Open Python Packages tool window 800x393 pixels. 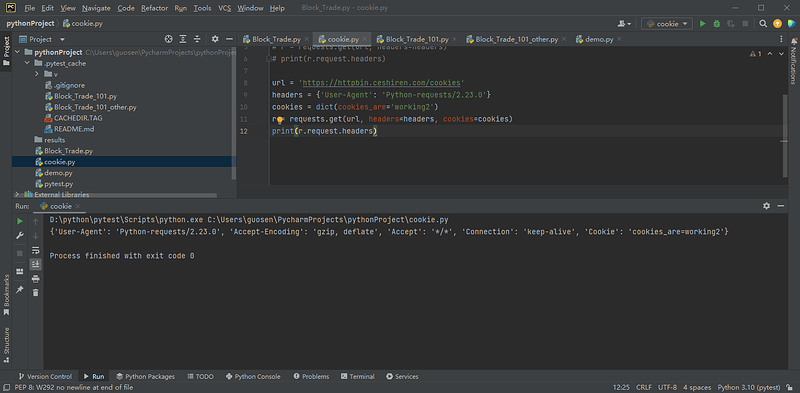pos(145,376)
